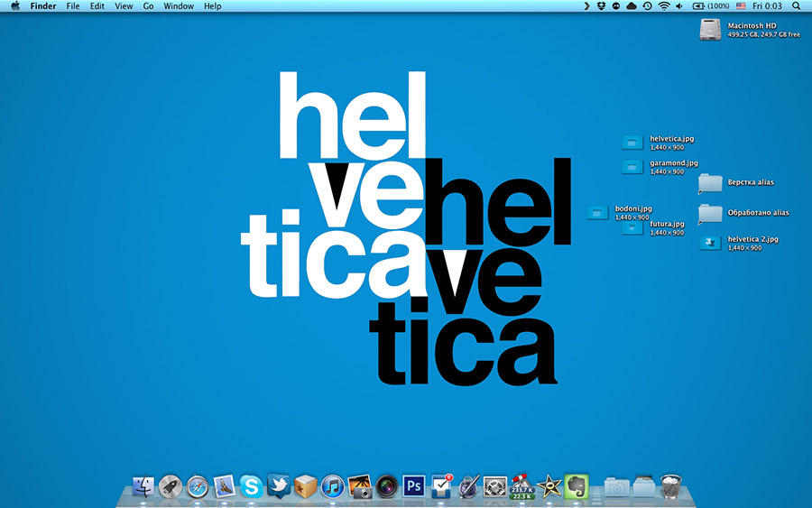The width and height of the screenshot is (812, 508).
Task: Select the Обработано alias folder
Action: [x=710, y=213]
